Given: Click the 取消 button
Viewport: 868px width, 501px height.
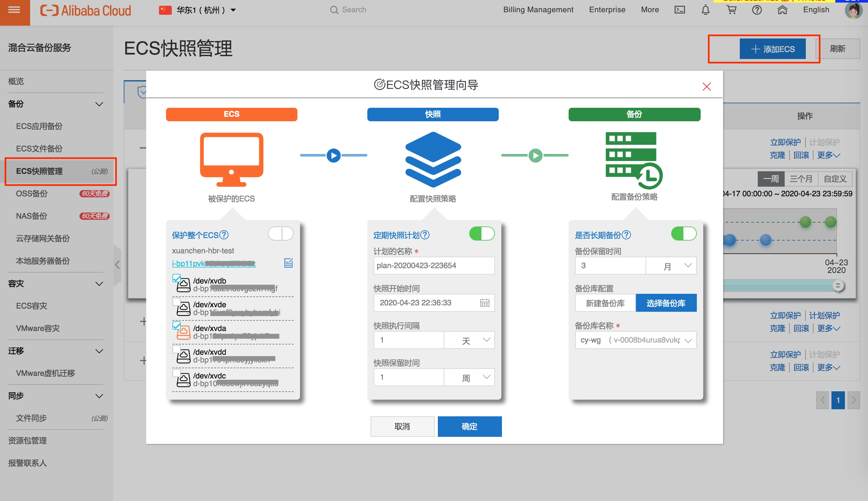Looking at the screenshot, I should tap(402, 427).
